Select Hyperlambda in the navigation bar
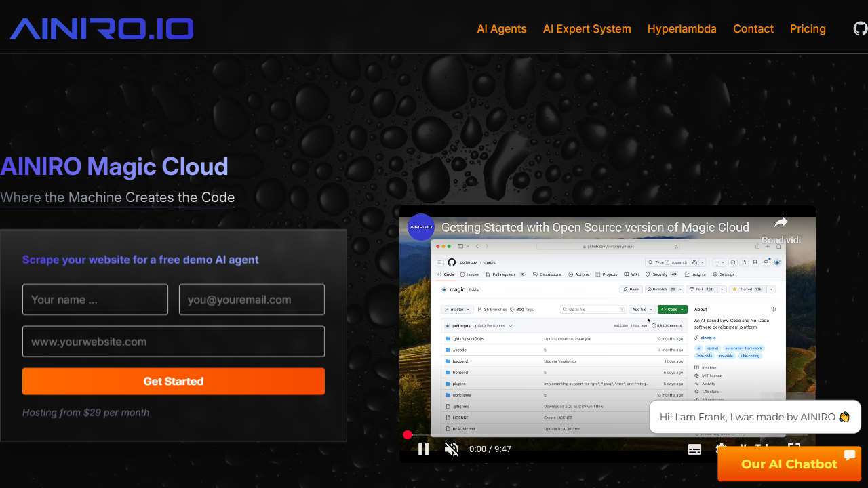 tap(682, 28)
